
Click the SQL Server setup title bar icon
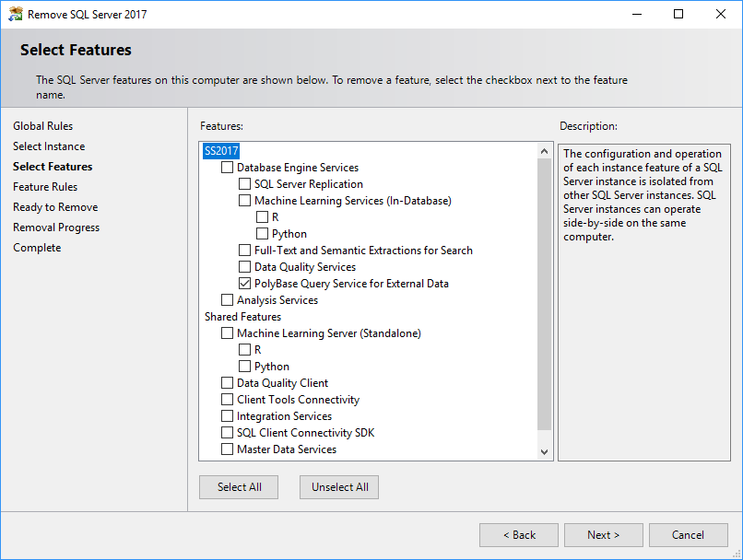[x=15, y=14]
